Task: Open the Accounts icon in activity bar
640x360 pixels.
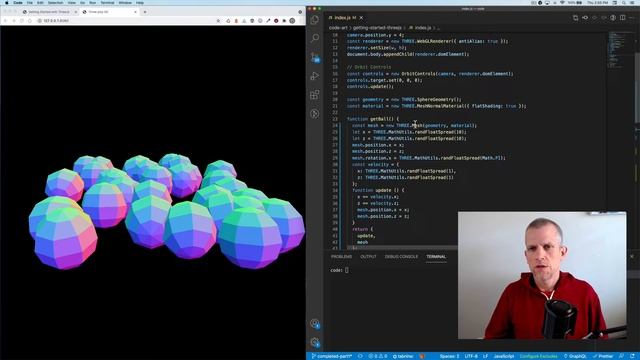Action: pos(315,324)
